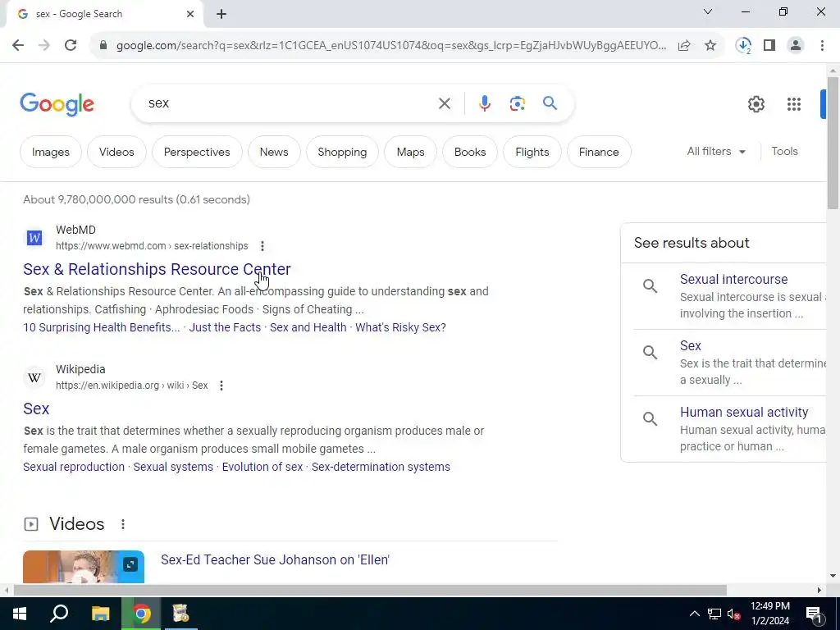Open more options for WebMD result
Screen dimensions: 840x630
tap(262, 246)
